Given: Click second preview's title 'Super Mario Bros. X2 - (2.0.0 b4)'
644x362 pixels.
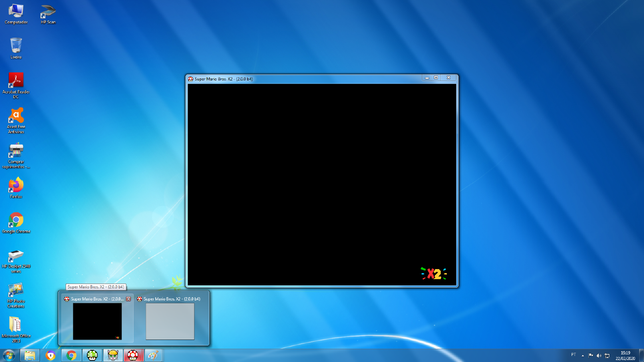Looking at the screenshot, I should 172,299.
